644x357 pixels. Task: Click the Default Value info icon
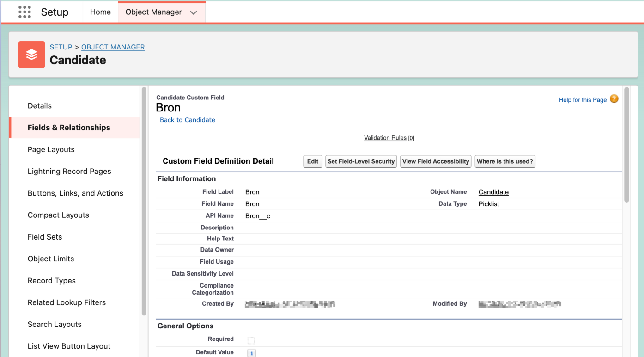pyautogui.click(x=252, y=353)
